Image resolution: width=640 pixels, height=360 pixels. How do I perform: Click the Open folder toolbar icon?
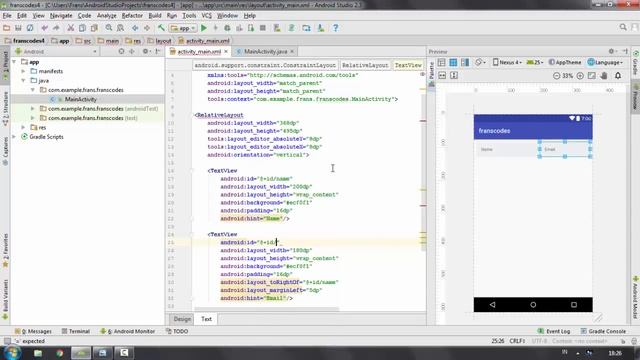tap(6, 28)
